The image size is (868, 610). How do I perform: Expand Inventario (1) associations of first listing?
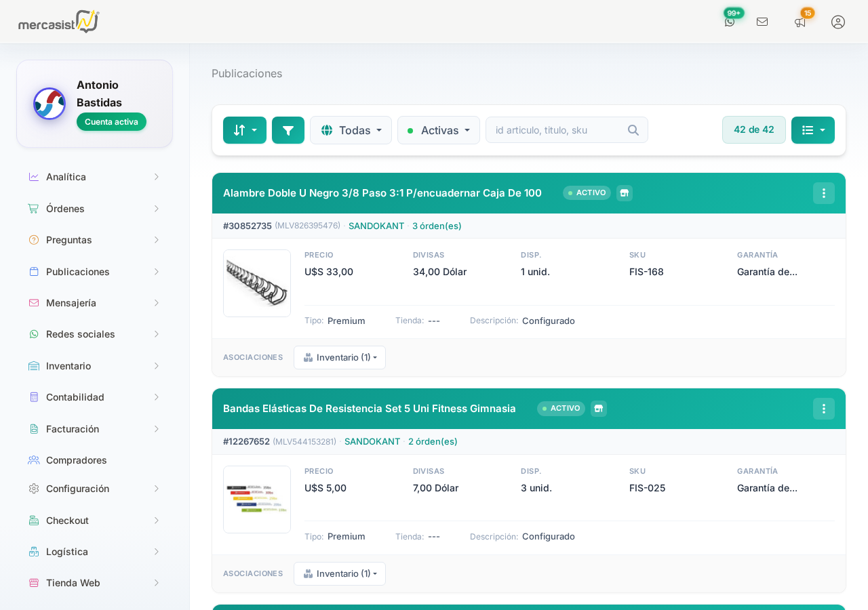[x=340, y=357]
